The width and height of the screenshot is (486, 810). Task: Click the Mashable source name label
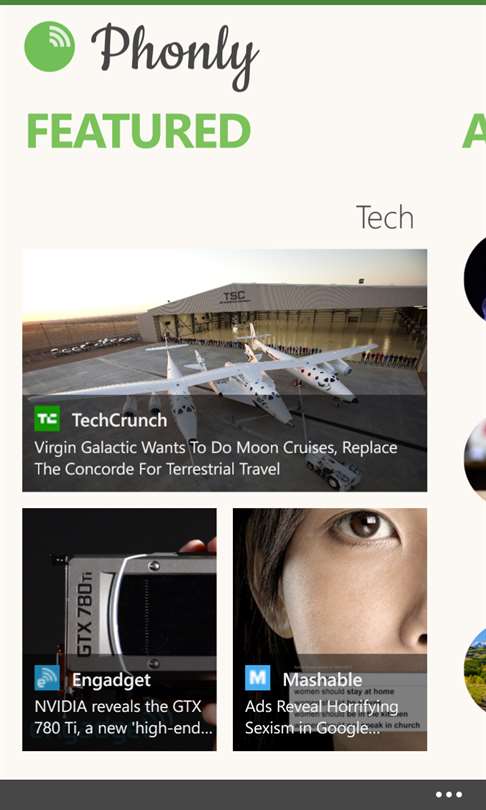tap(322, 680)
